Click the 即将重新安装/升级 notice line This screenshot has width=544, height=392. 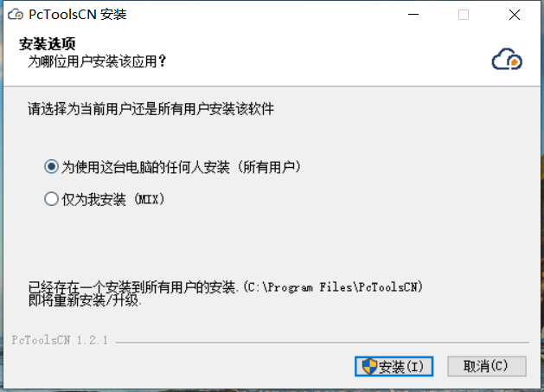tap(85, 300)
